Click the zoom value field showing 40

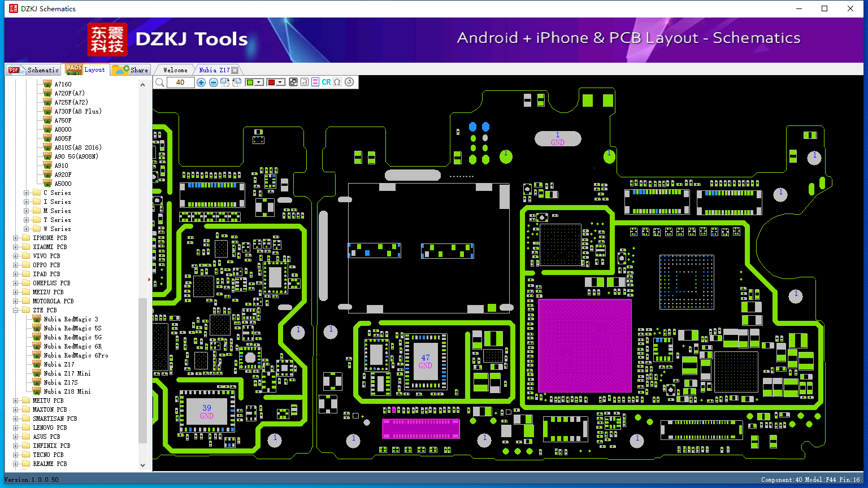tap(180, 82)
